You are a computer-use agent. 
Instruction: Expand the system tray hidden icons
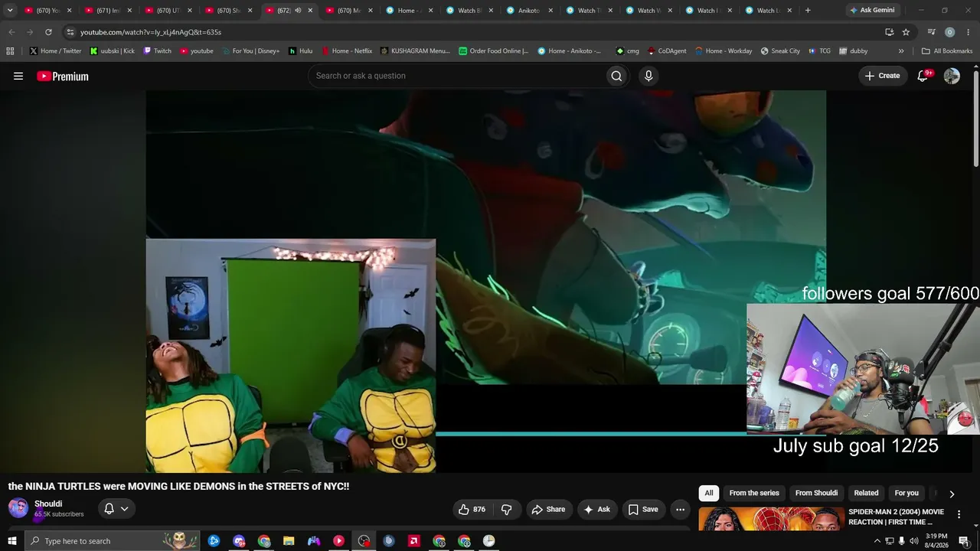coord(877,541)
